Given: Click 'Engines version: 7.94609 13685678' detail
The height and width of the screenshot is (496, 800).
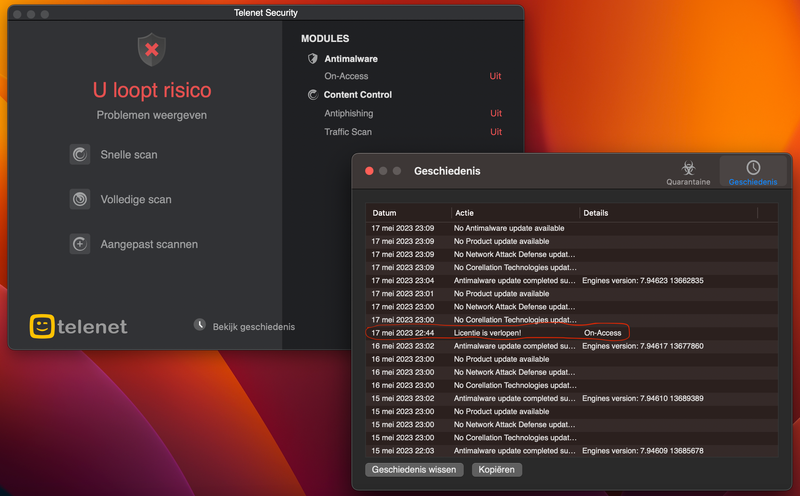Looking at the screenshot, I should pyautogui.click(x=642, y=451).
